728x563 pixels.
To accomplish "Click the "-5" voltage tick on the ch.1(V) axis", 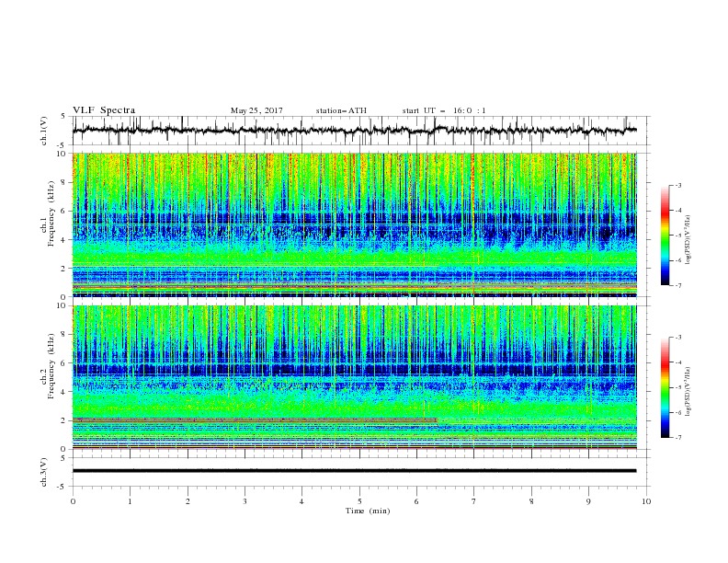I will pyautogui.click(x=63, y=145).
